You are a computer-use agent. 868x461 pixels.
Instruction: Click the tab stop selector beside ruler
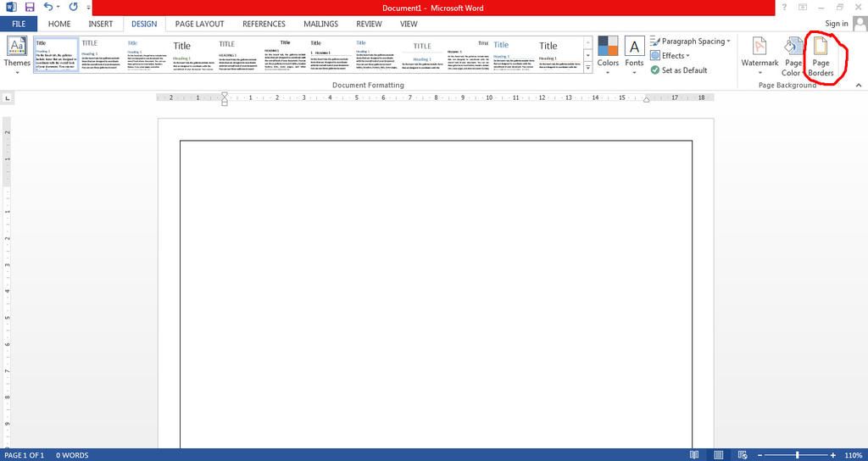pyautogui.click(x=7, y=98)
